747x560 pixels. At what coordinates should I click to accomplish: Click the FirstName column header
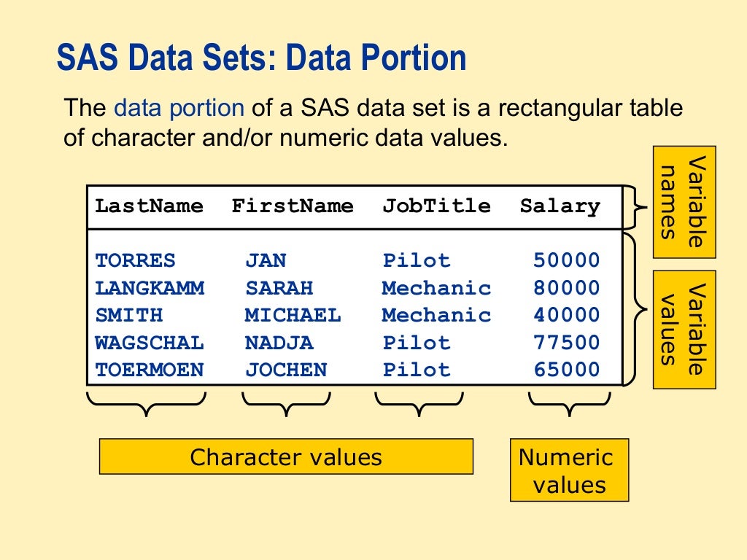[293, 206]
